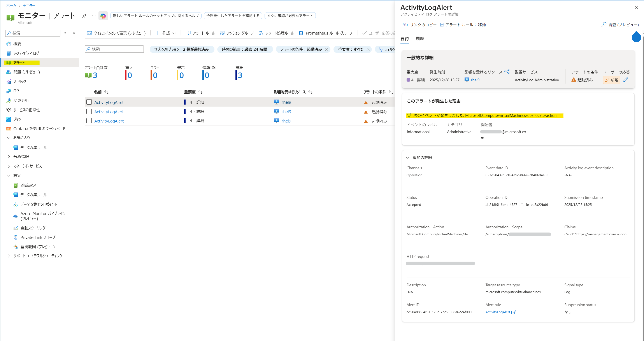
Task: Open rhel9 under 影響を受けるリソース in detail pane
Action: tap(475, 80)
